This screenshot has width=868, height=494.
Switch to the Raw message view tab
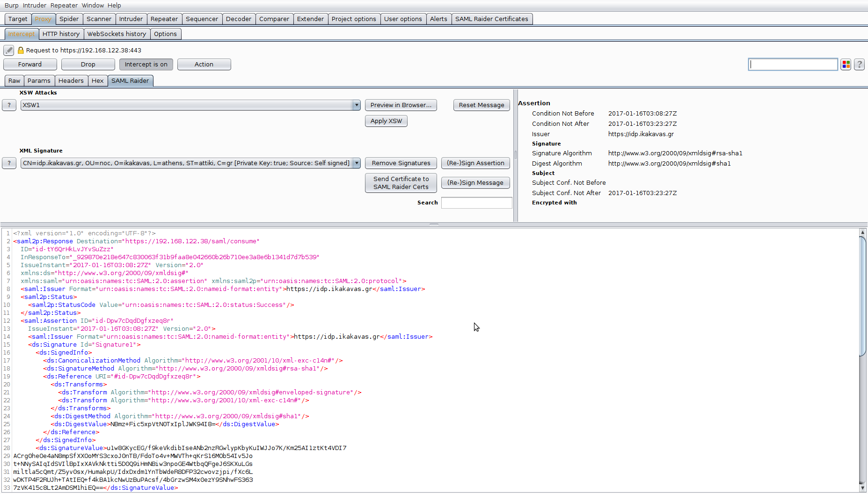pyautogui.click(x=14, y=81)
